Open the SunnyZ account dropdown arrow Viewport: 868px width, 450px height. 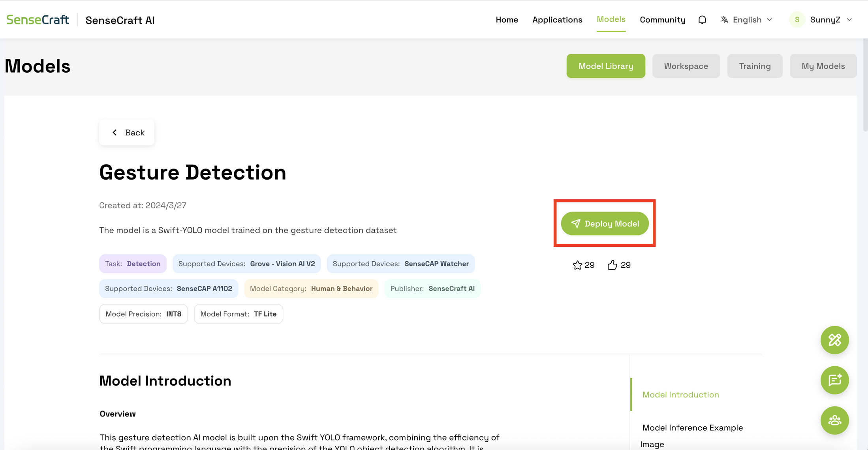pos(849,20)
